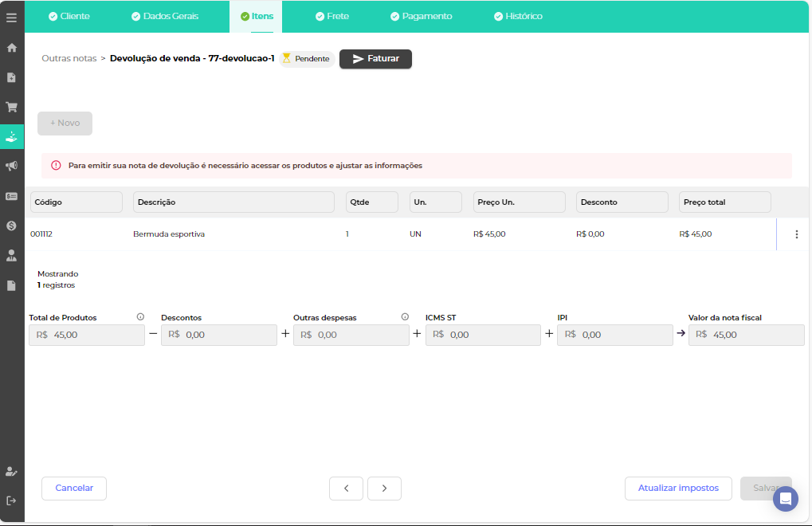This screenshot has width=812, height=526.
Task: Open the Histórico tab
Action: (518, 16)
